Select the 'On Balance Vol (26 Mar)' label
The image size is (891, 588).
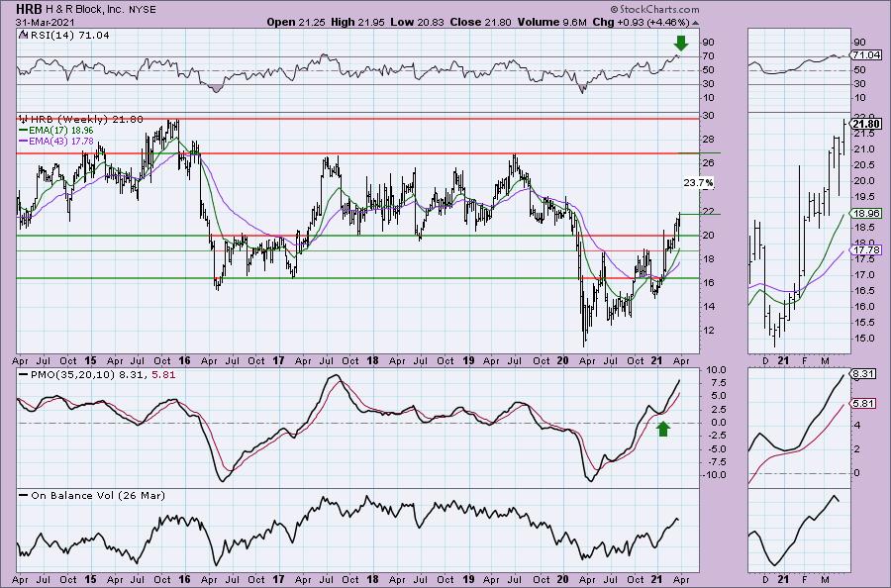pyautogui.click(x=98, y=495)
